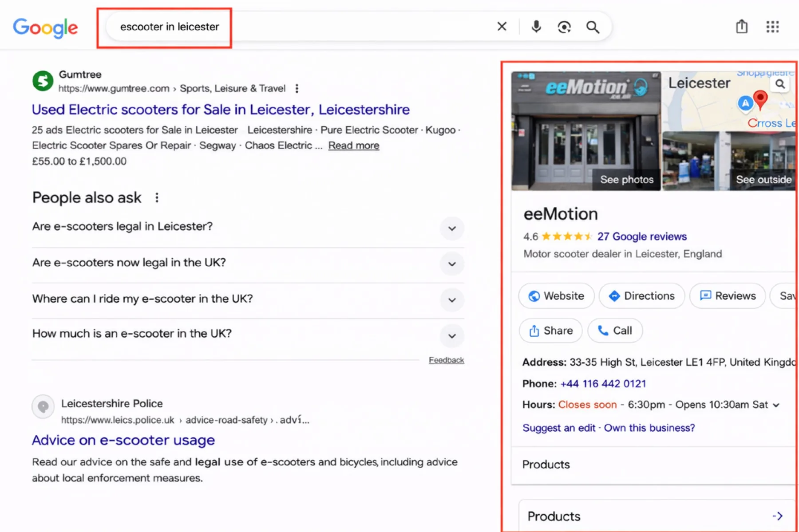The height and width of the screenshot is (532, 799).
Task: Click the blue A map marker
Action: (745, 103)
